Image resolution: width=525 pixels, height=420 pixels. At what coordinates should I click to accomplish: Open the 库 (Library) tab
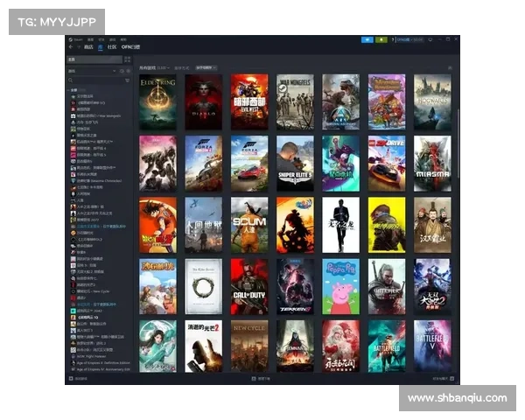click(x=100, y=47)
